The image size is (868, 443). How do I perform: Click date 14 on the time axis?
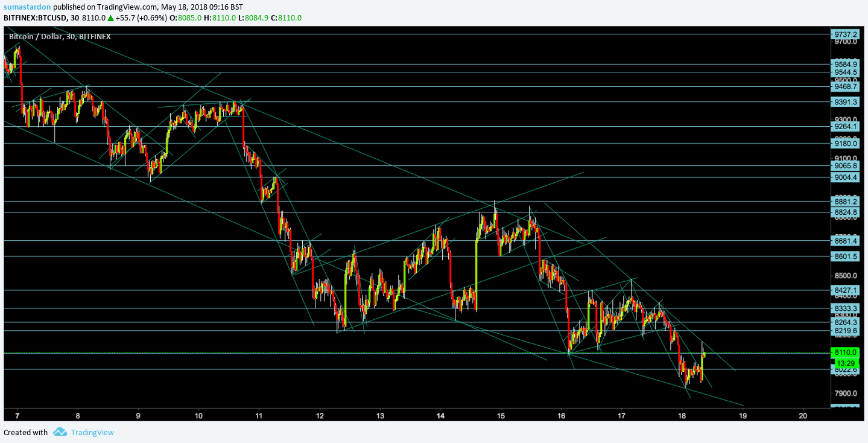coord(440,415)
